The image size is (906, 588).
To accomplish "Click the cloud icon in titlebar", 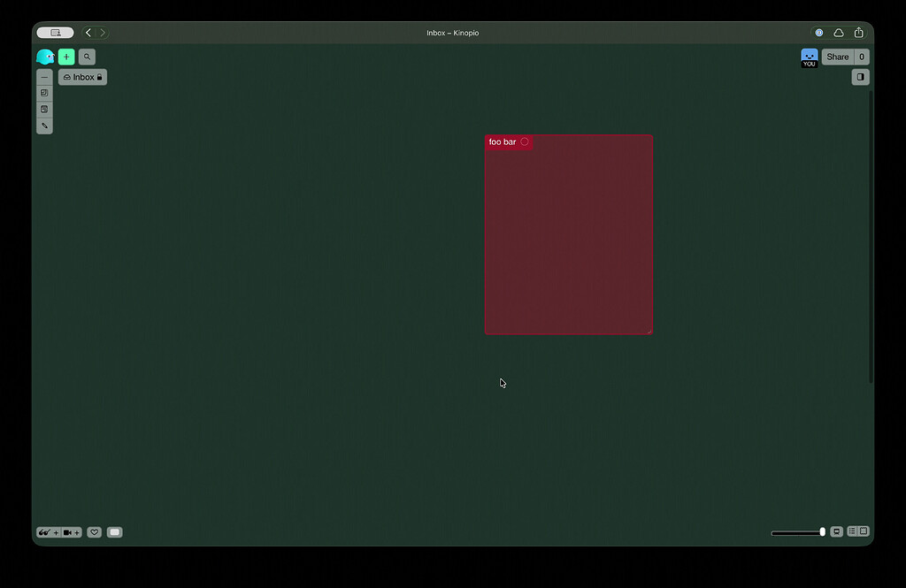I will click(839, 33).
